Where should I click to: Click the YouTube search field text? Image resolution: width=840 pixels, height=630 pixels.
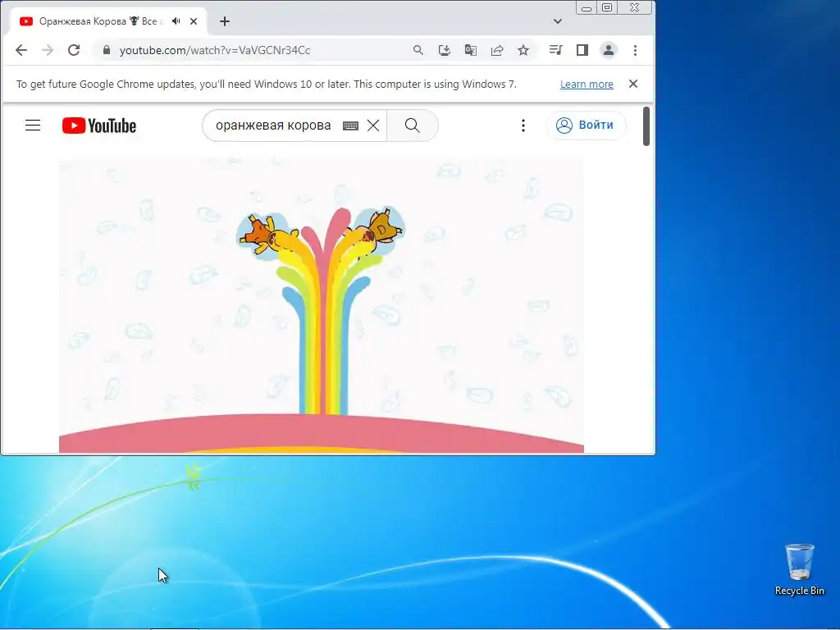point(273,126)
